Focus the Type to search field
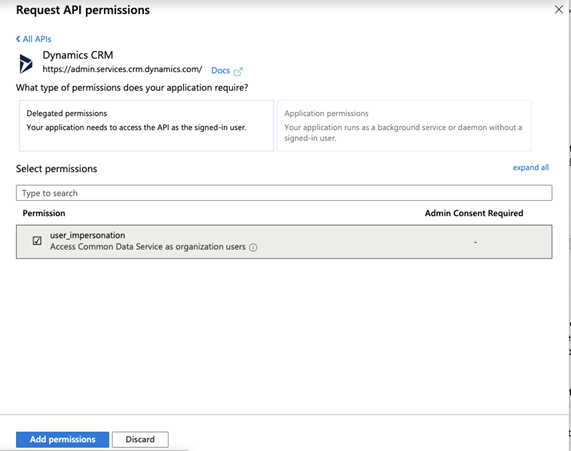Viewport: 571px width, 451px height. pyautogui.click(x=284, y=193)
